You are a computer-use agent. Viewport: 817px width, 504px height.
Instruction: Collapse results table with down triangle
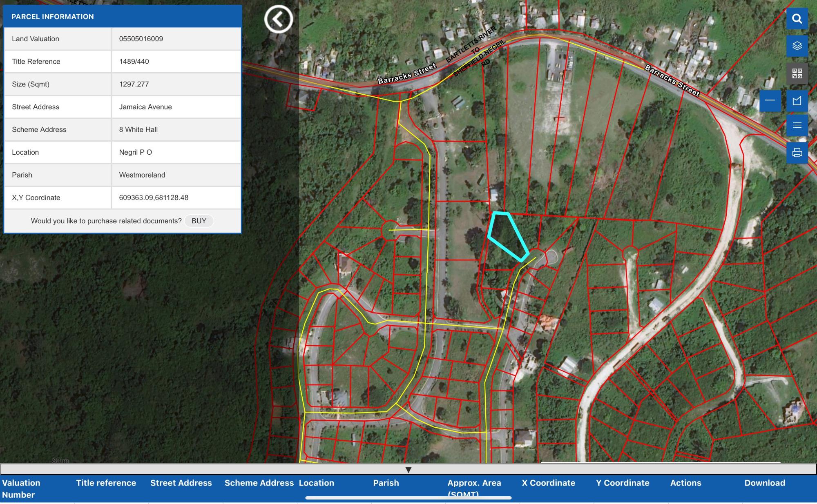(408, 470)
